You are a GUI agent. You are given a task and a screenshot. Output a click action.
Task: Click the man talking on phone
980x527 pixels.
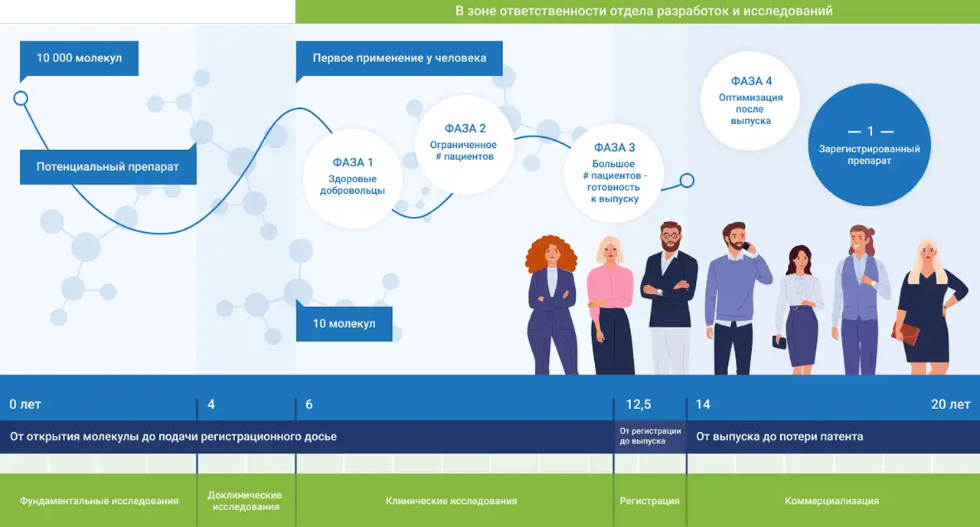click(737, 299)
